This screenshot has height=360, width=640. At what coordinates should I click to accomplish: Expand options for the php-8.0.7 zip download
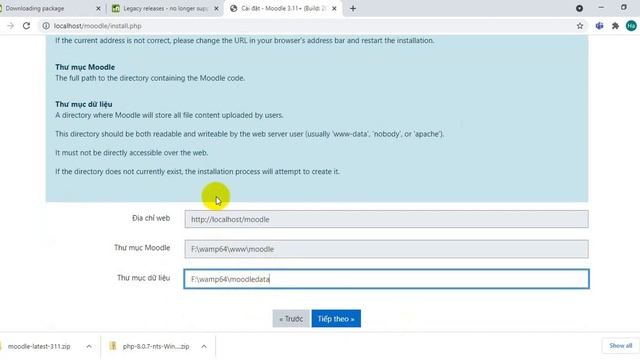click(x=204, y=346)
